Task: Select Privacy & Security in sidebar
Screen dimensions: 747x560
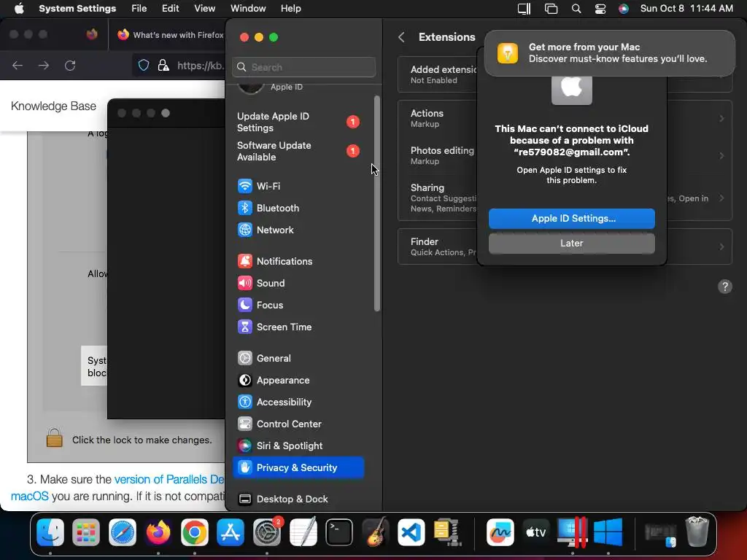Action: pyautogui.click(x=298, y=467)
